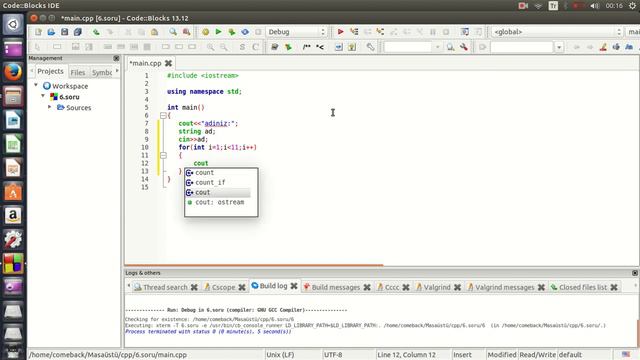Expand the search text field dropdown arrow

(x=438, y=47)
